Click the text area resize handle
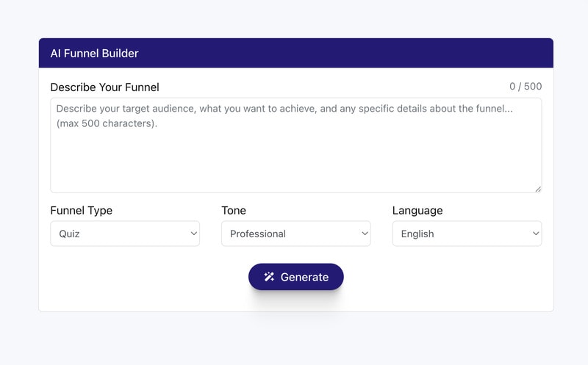The width and height of the screenshot is (588, 365). (538, 189)
